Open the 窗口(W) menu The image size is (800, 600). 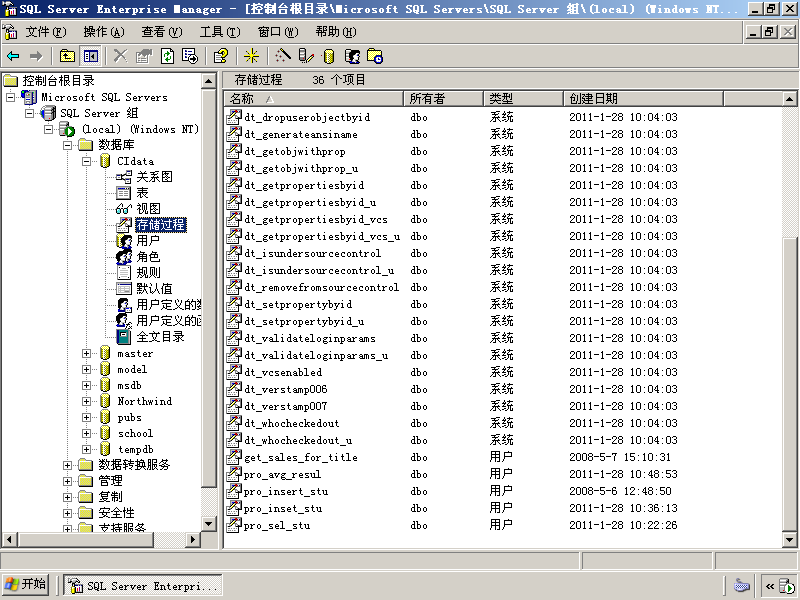point(278,32)
